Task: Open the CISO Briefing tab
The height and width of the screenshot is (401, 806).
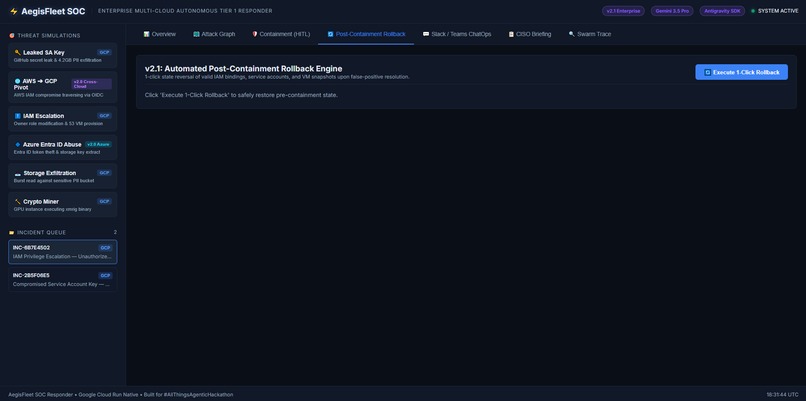Action: coord(529,34)
